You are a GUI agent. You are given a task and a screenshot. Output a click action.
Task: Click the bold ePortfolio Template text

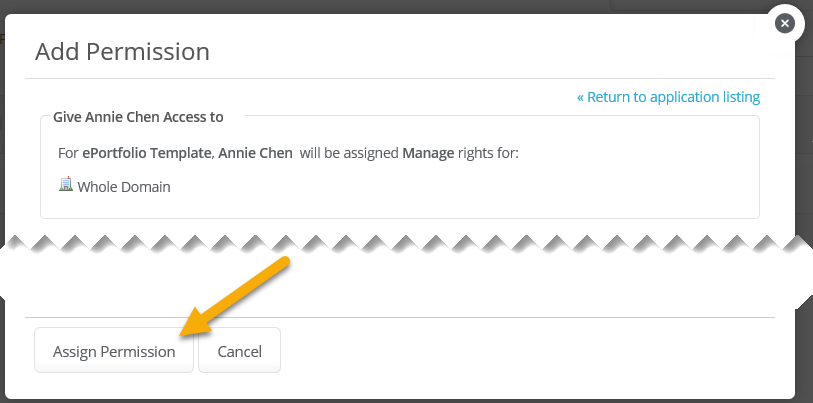(174, 153)
